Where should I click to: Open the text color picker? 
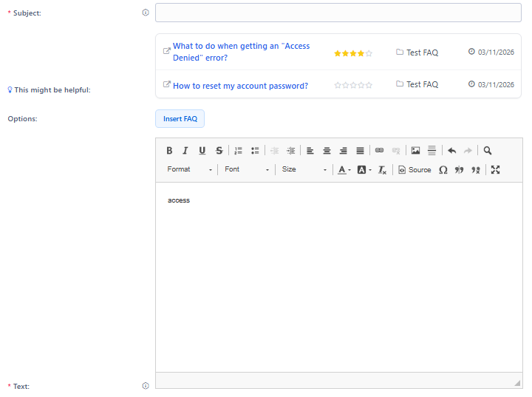point(344,170)
